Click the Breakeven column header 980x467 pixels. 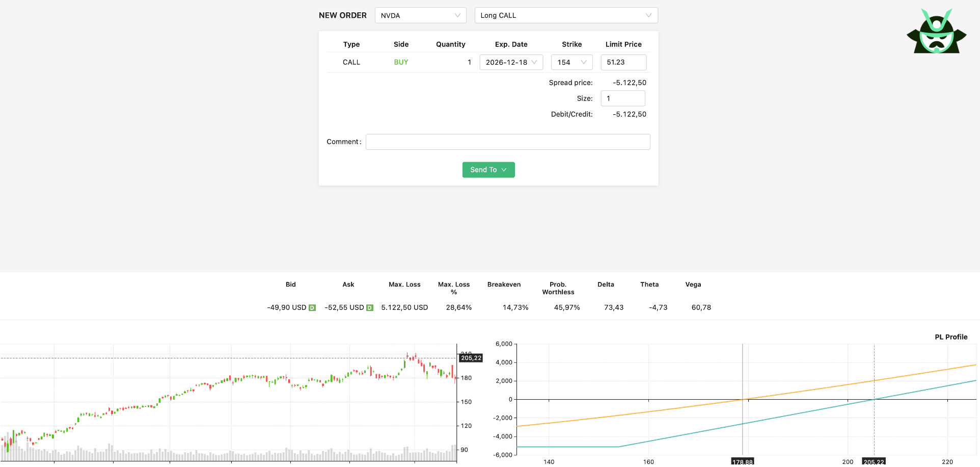(x=504, y=284)
